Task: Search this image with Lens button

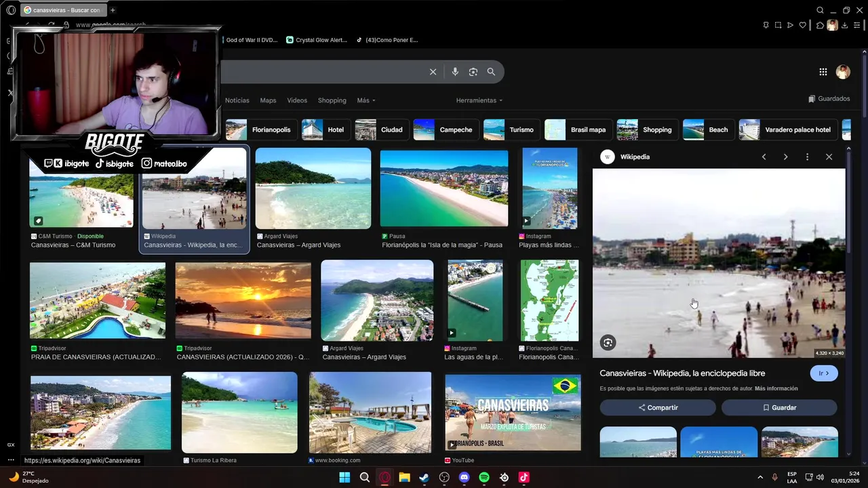Action: (608, 343)
